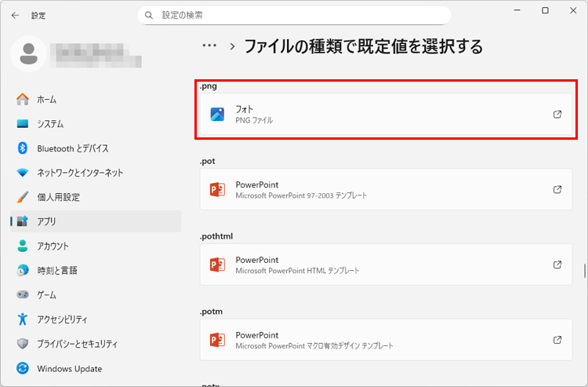Click the search box for settings
Image resolution: width=588 pixels, height=387 pixels.
[294, 15]
